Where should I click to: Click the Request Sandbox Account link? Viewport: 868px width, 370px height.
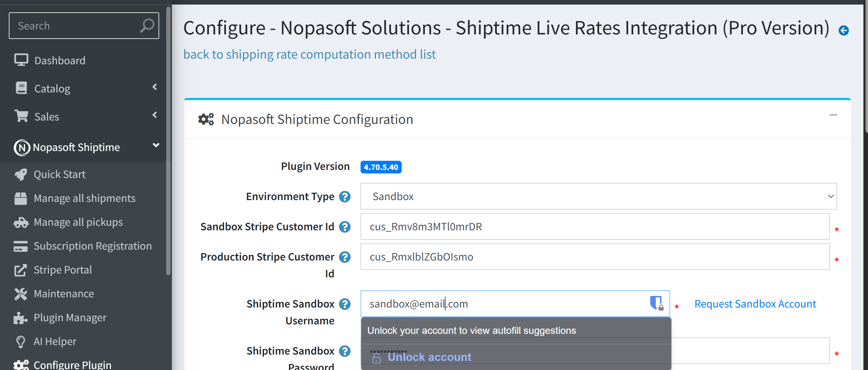[755, 304]
